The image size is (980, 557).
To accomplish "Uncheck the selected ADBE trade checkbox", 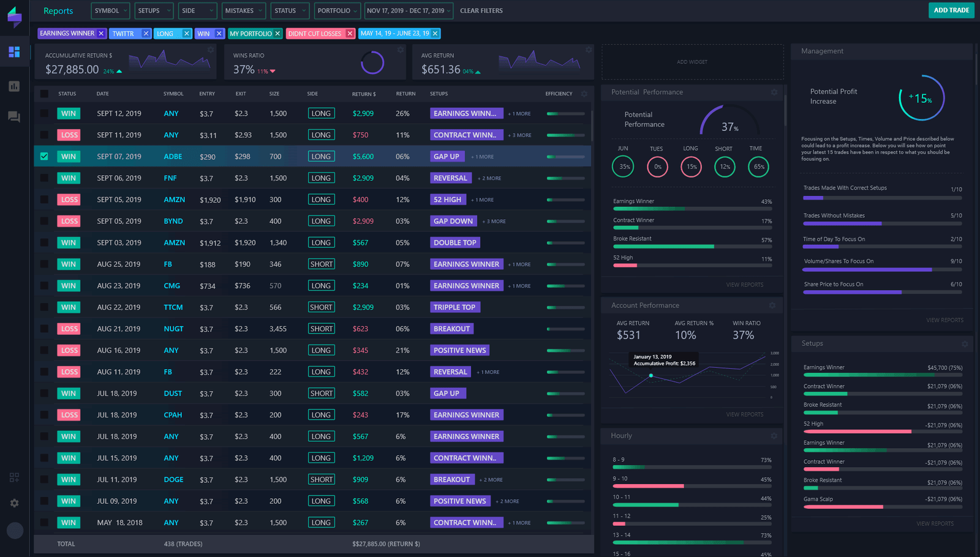I will pyautogui.click(x=43, y=156).
